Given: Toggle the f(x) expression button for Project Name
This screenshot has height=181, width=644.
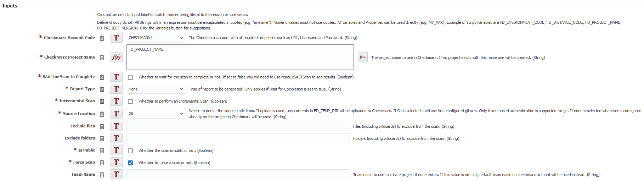Looking at the screenshot, I should click(116, 57).
